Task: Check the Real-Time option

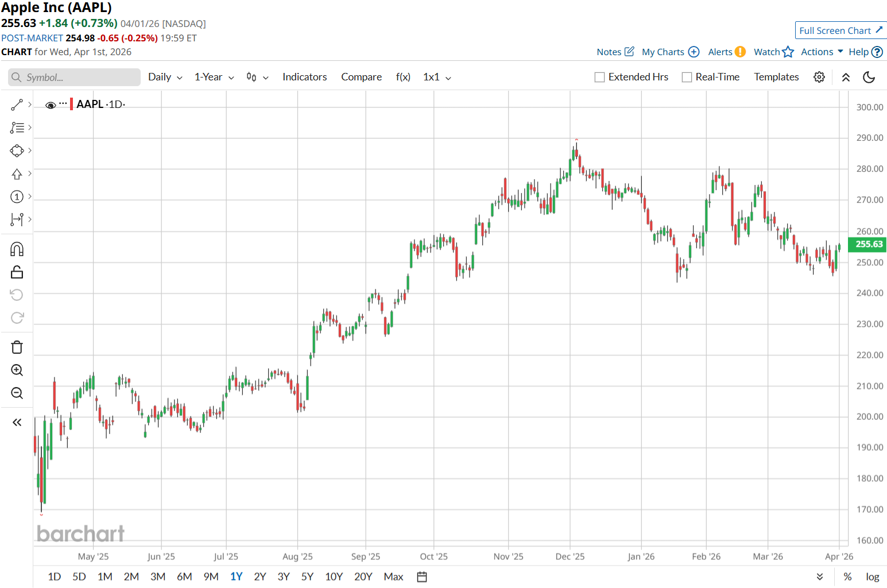Action: (x=687, y=78)
